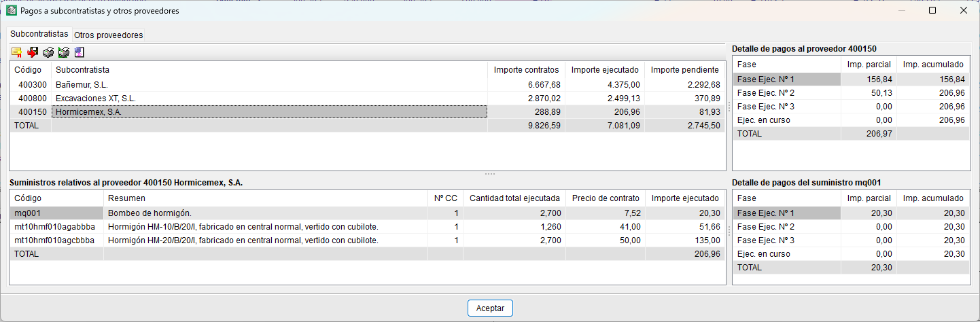Switch to the Otros proveedores tab
This screenshot has width=980, height=322.
pyautogui.click(x=109, y=35)
